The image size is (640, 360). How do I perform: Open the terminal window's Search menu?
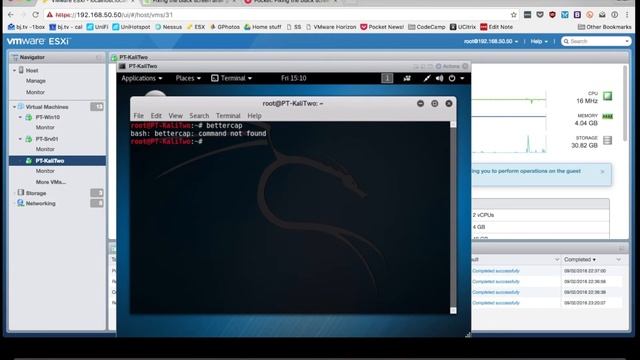point(199,116)
